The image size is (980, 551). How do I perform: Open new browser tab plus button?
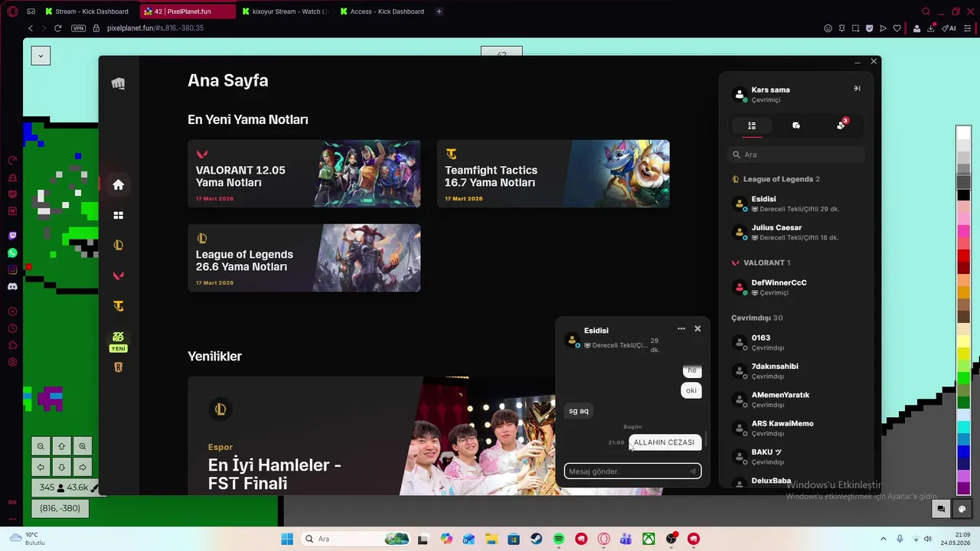tap(439, 11)
